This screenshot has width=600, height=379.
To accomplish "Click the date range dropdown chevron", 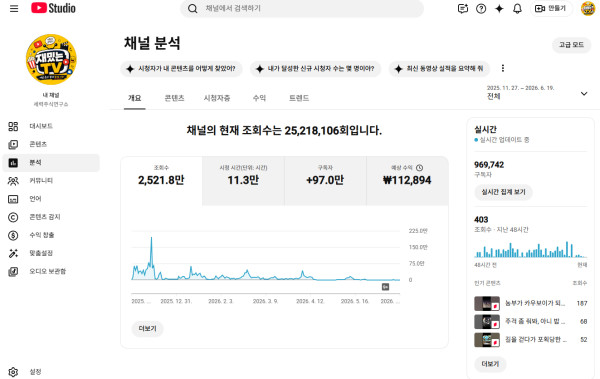I will click(x=584, y=93).
